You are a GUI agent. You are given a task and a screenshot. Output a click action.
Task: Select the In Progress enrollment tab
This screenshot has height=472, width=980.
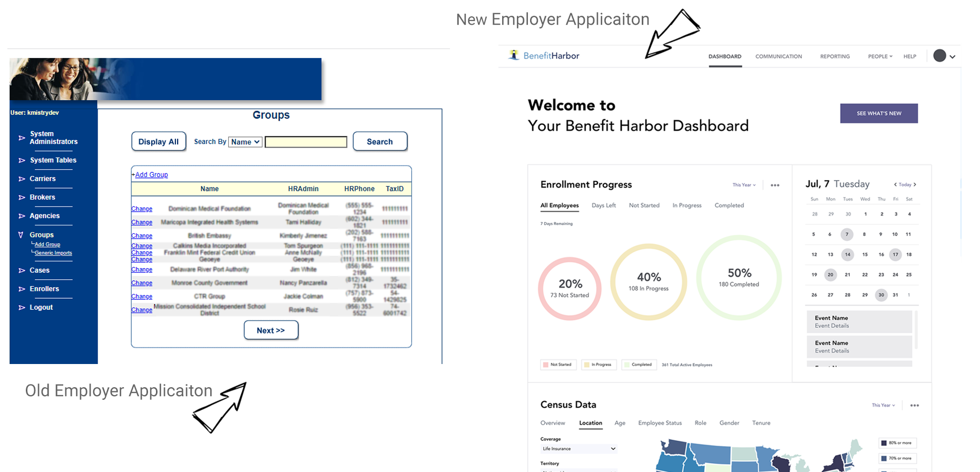tap(687, 205)
